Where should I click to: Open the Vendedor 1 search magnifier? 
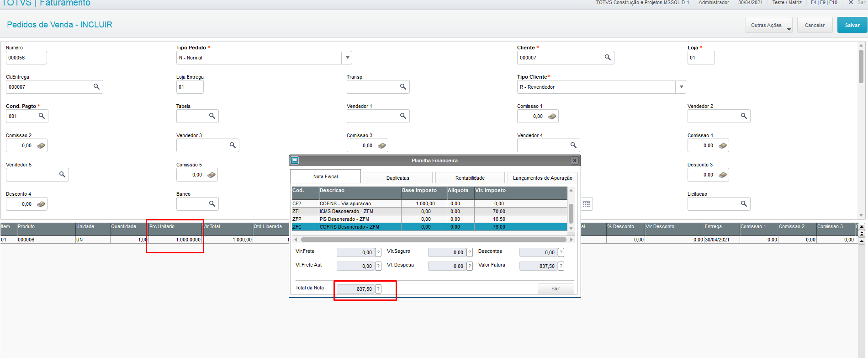(403, 116)
